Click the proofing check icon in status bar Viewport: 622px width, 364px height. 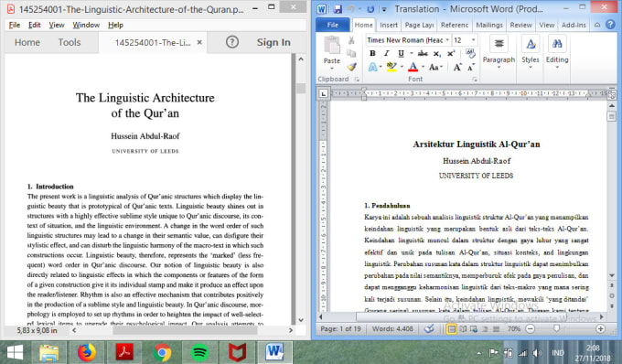pos(429,328)
